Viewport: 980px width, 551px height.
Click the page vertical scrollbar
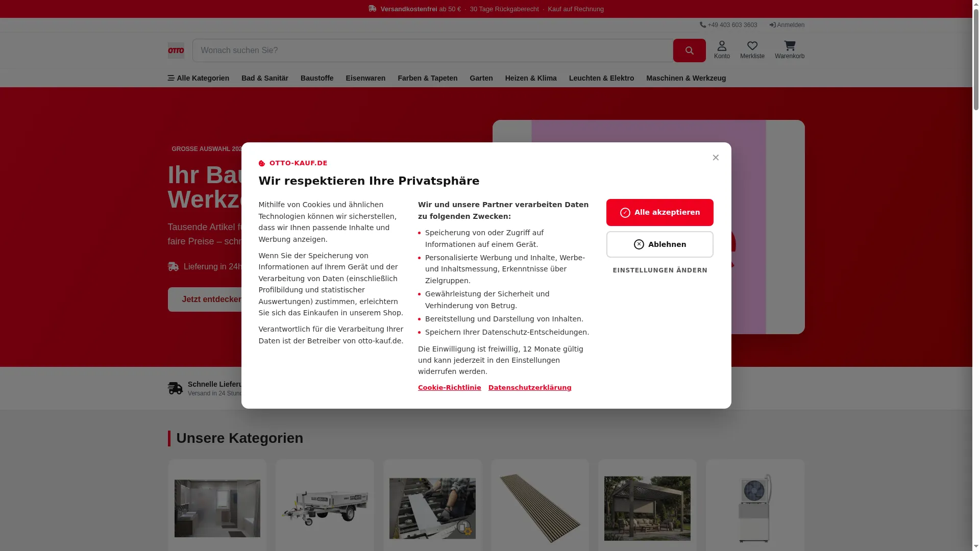point(976,275)
